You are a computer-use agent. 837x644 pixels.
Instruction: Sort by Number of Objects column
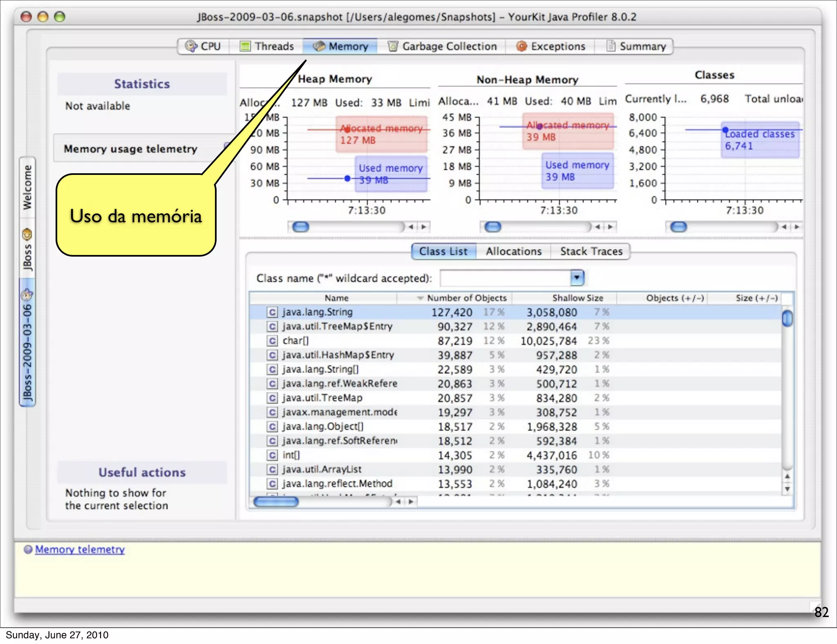point(466,298)
